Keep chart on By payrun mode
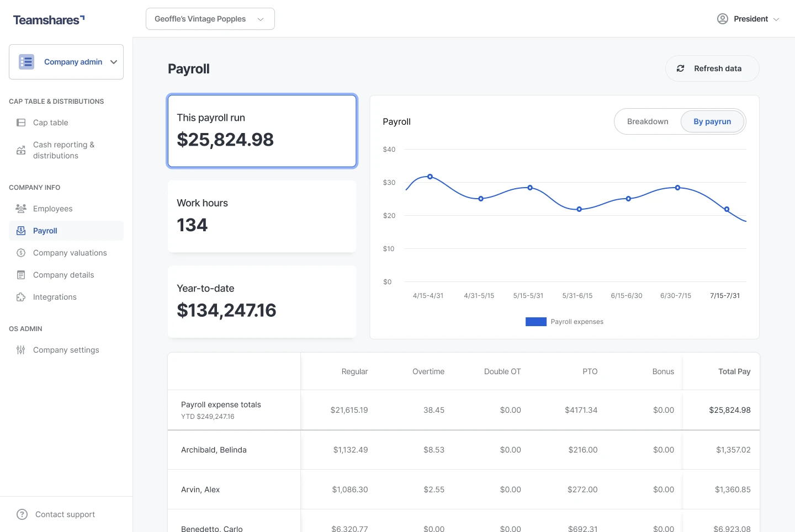This screenshot has width=795, height=532. click(712, 121)
